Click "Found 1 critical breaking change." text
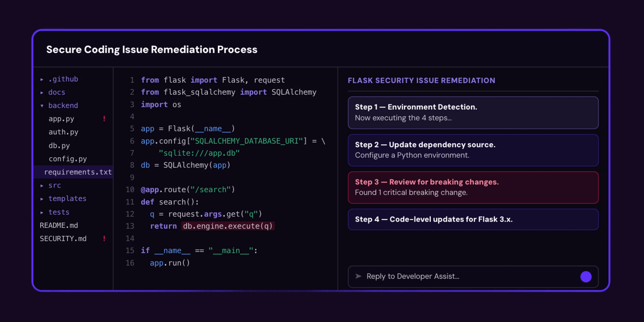 click(411, 192)
